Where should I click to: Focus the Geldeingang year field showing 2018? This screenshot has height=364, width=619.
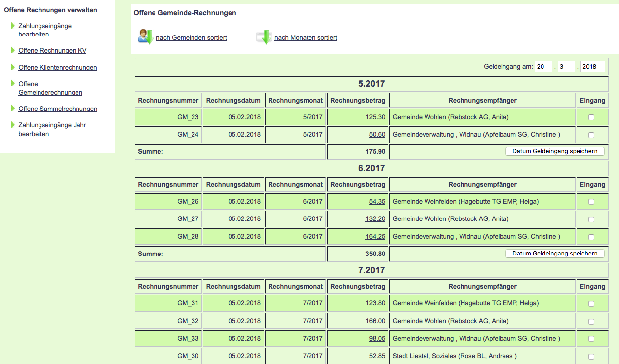(592, 67)
